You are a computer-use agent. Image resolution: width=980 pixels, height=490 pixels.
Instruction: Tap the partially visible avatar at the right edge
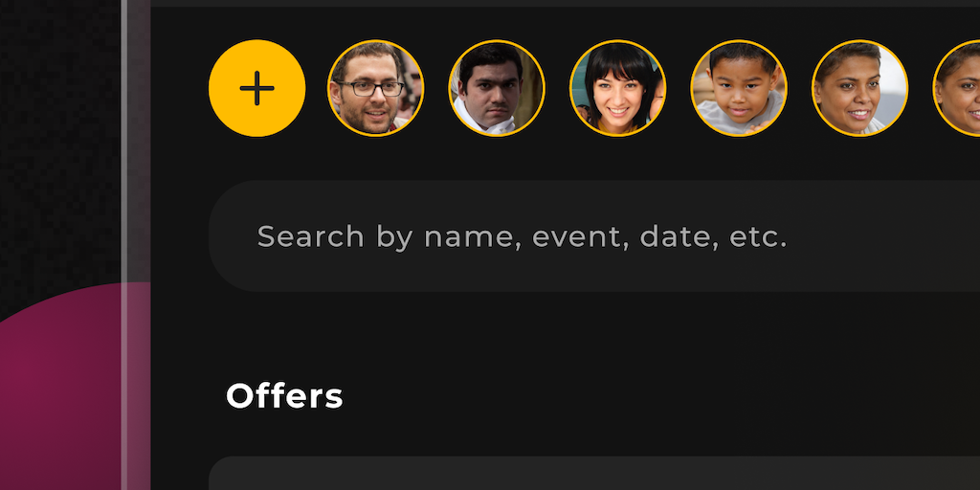(960, 88)
